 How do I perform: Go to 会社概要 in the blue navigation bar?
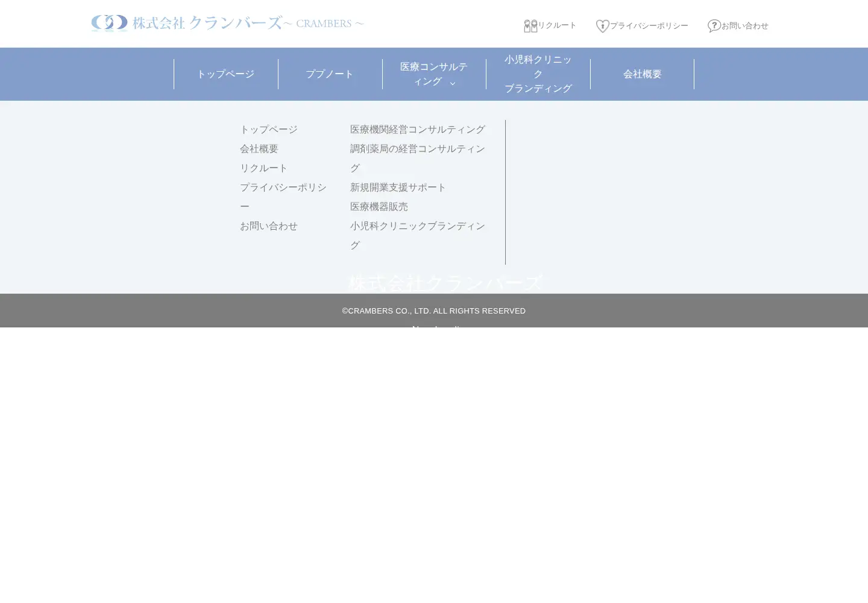[643, 74]
